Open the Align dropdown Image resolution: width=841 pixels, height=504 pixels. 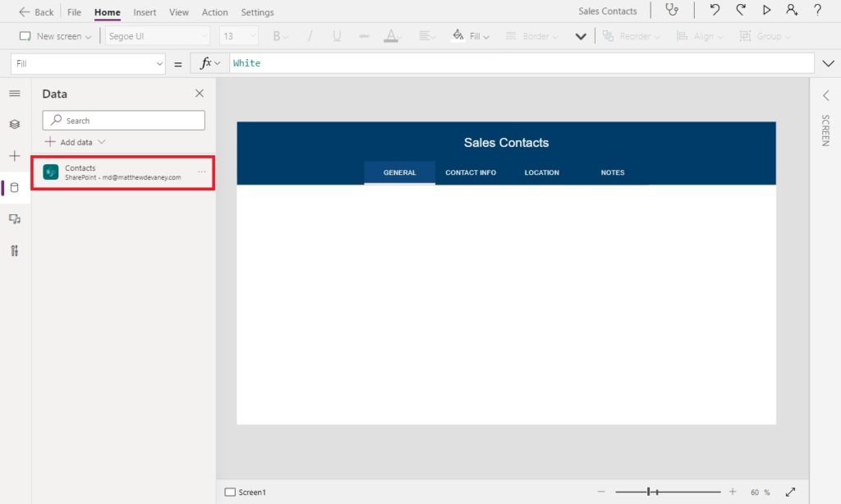700,36
